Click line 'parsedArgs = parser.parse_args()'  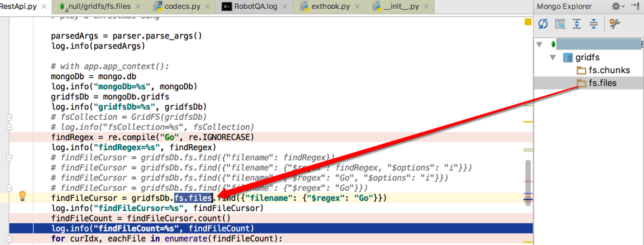coord(127,36)
